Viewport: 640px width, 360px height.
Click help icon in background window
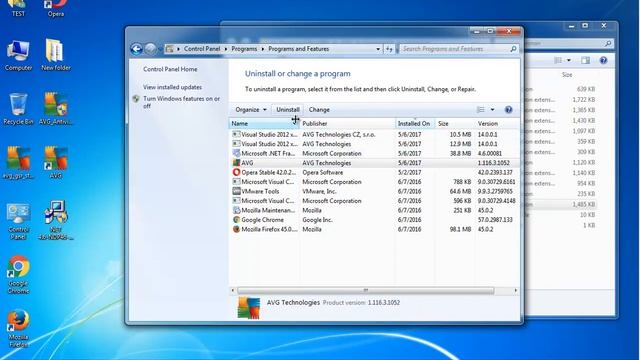coord(603,60)
